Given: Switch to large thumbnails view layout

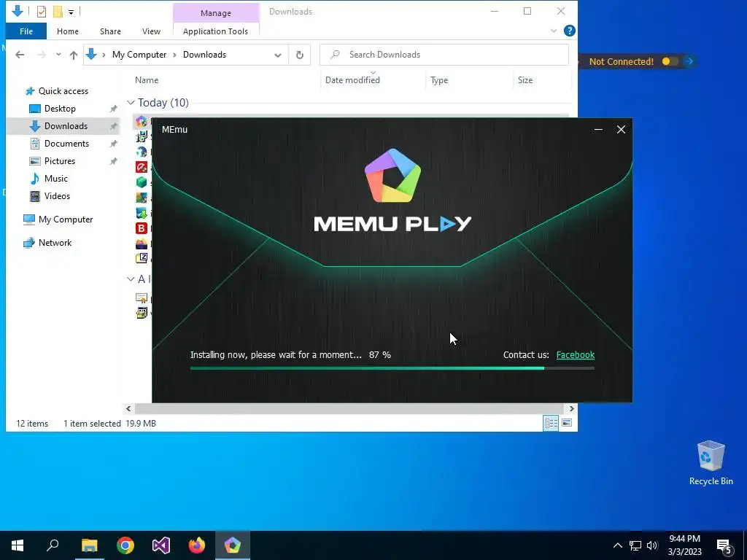Looking at the screenshot, I should 567,423.
